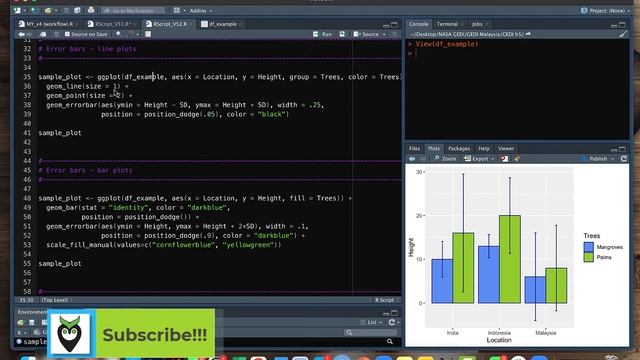Close the RScript_VS2.R tab
The image size is (640, 360).
(191, 24)
